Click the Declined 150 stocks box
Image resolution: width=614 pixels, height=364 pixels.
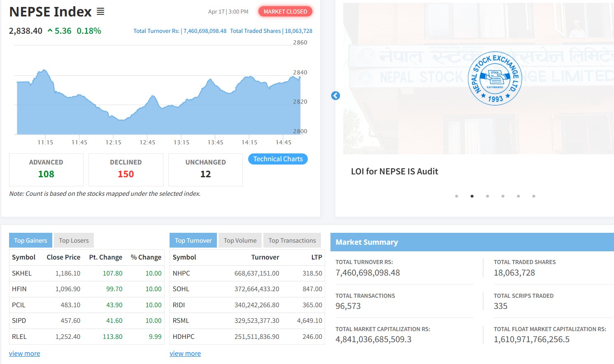(x=126, y=169)
